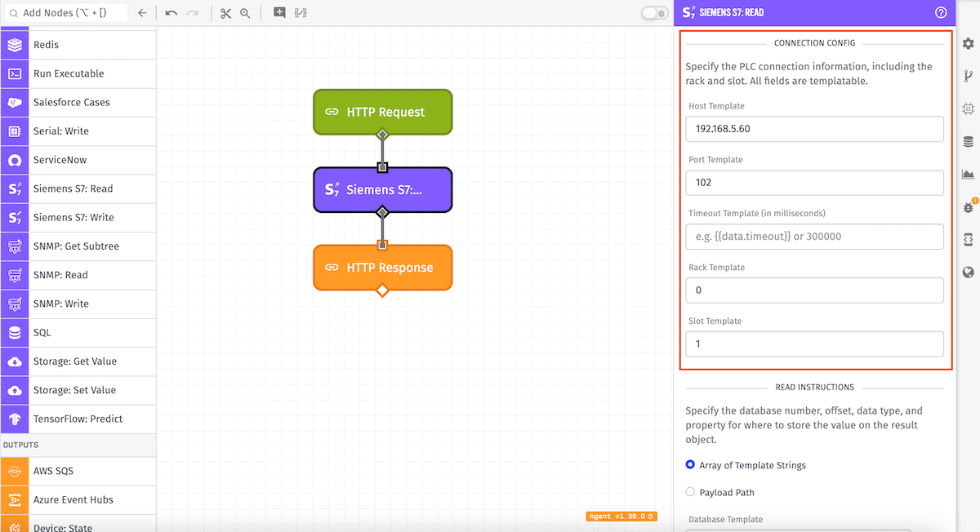Select the Serial: Write node icon
This screenshot has height=532, width=980.
[x=15, y=131]
